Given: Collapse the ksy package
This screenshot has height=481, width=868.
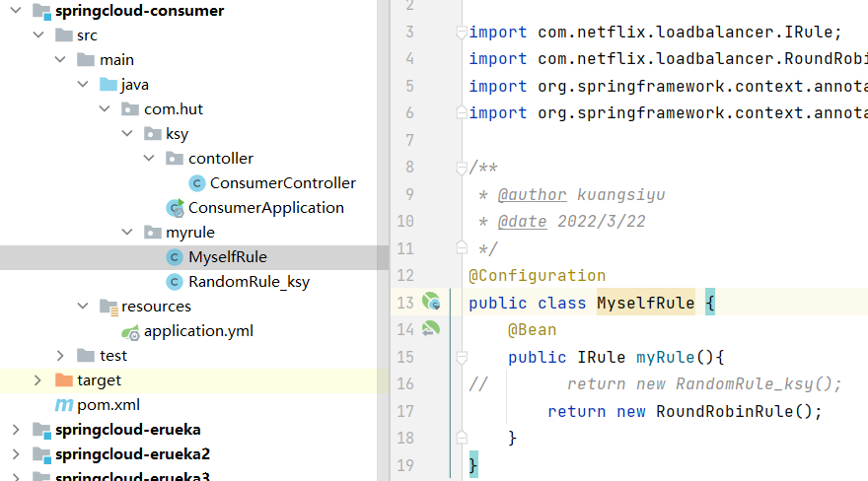Looking at the screenshot, I should [127, 133].
